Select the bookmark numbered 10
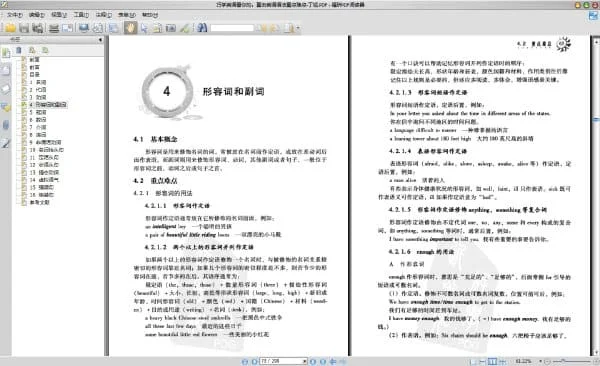The width and height of the screenshot is (600, 366). [47, 150]
